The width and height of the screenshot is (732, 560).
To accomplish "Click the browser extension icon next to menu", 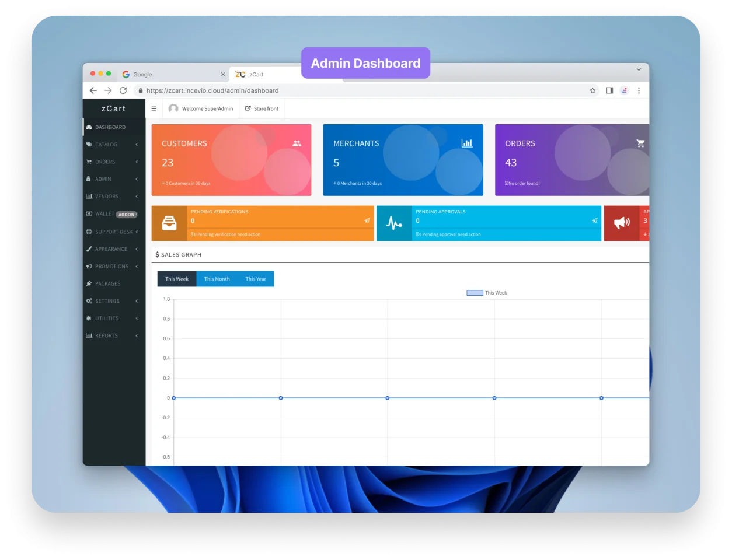I will (x=624, y=90).
